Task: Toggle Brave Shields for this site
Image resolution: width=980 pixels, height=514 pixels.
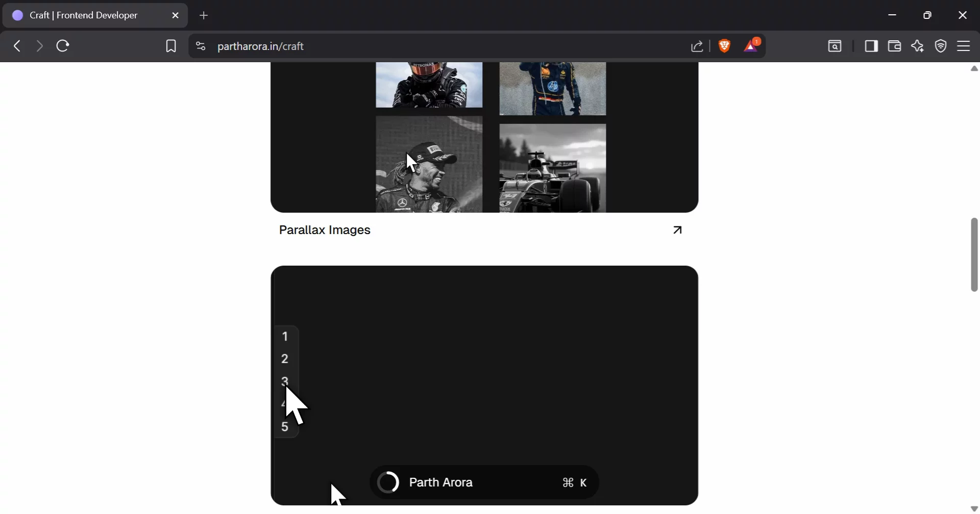Action: coord(725,46)
